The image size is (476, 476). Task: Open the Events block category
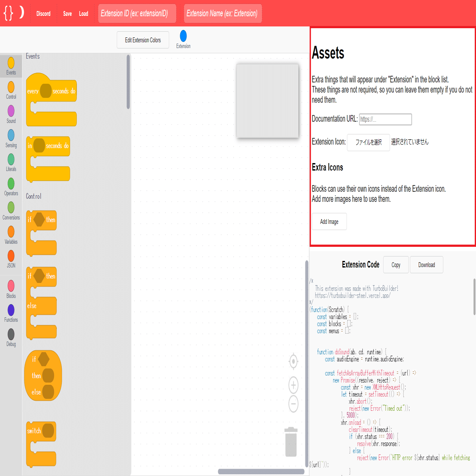(11, 66)
